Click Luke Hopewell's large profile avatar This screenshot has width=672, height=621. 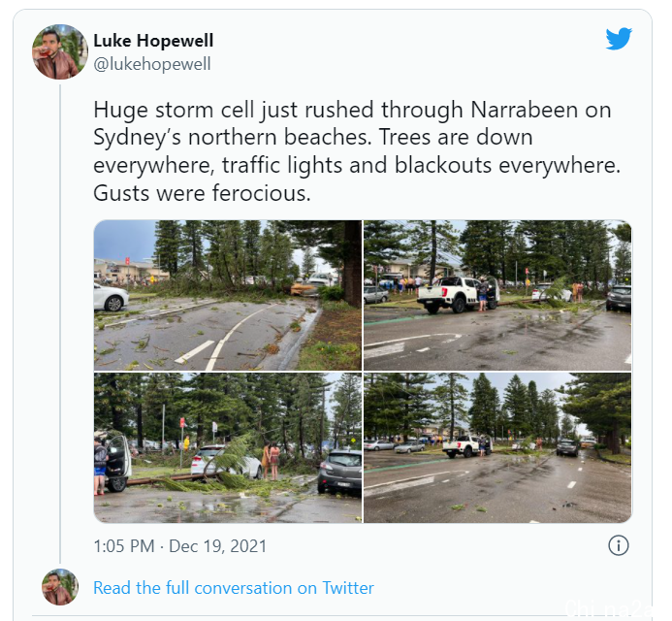59,51
